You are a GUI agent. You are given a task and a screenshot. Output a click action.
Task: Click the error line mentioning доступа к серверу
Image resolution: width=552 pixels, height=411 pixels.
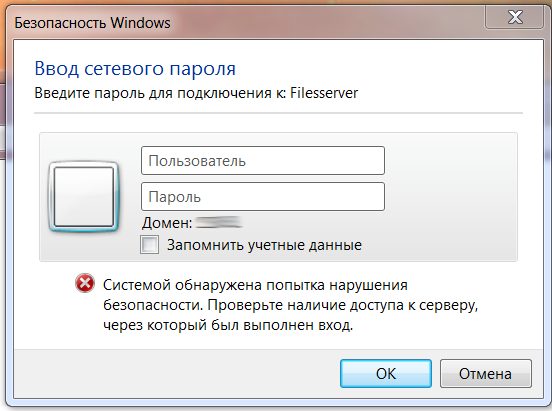coord(291,305)
